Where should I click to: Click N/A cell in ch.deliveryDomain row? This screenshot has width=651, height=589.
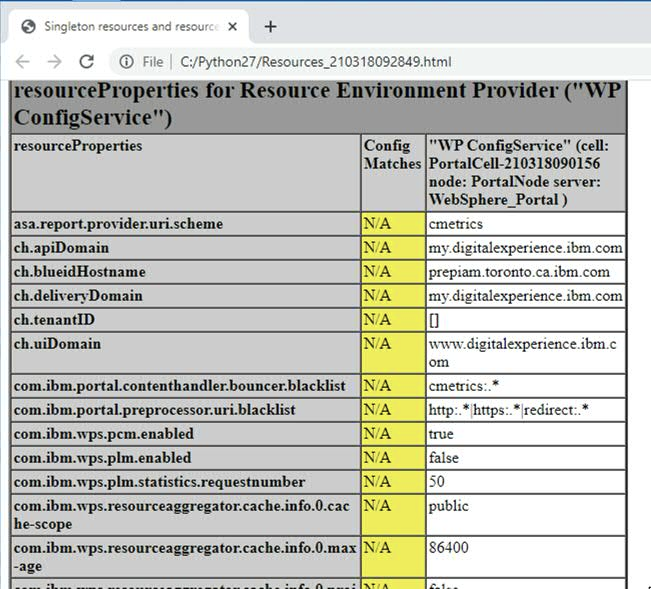(393, 296)
